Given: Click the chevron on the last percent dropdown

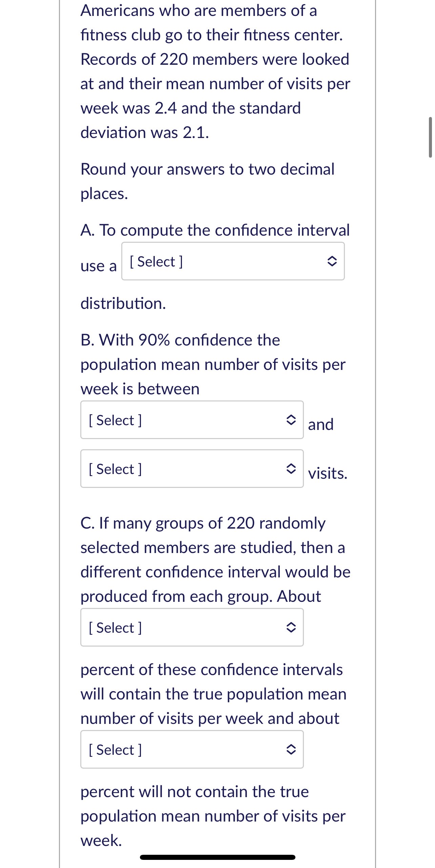Looking at the screenshot, I should click(291, 750).
